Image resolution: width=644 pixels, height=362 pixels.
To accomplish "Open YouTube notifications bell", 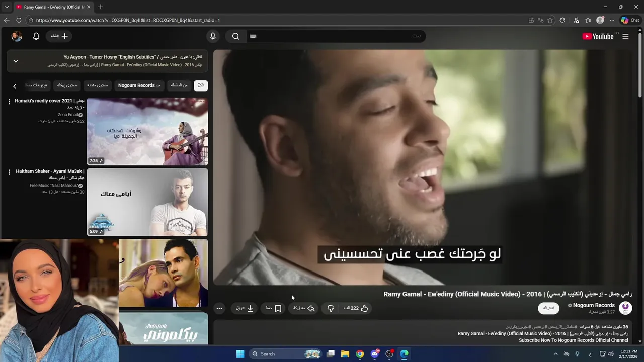I will [36, 36].
